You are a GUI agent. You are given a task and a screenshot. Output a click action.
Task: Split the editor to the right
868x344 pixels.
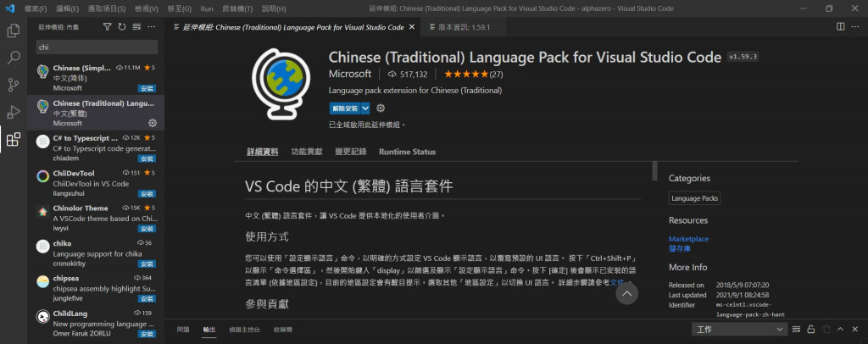pos(840,26)
